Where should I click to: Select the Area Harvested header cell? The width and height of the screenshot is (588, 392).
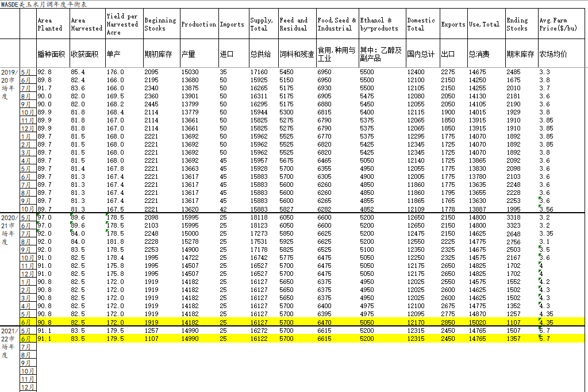(x=87, y=24)
